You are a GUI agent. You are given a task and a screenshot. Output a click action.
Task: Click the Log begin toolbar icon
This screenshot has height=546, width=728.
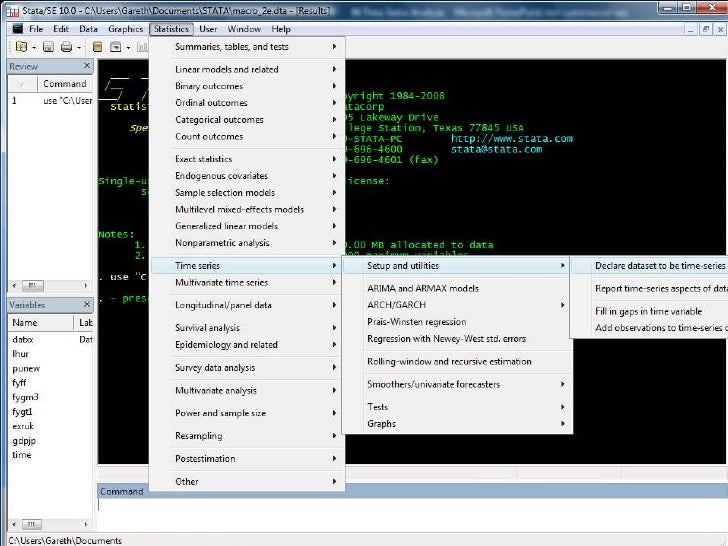[x=98, y=47]
